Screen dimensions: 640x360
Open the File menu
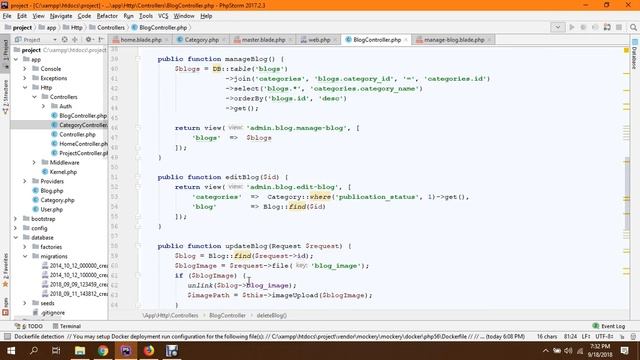pyautogui.click(x=7, y=16)
